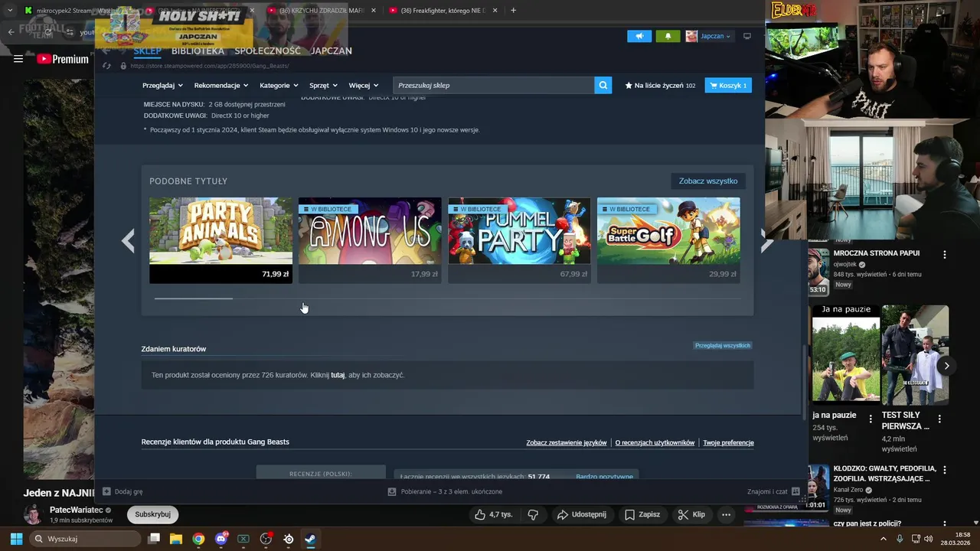The height and width of the screenshot is (551, 980).
Task: Open File Explorer from taskbar
Action: tap(175, 539)
